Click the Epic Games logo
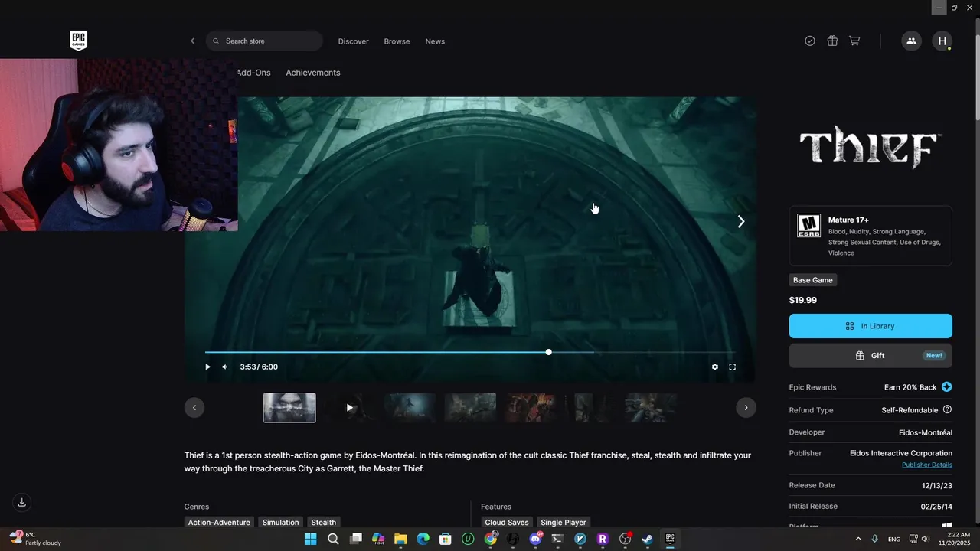 pyautogui.click(x=78, y=41)
